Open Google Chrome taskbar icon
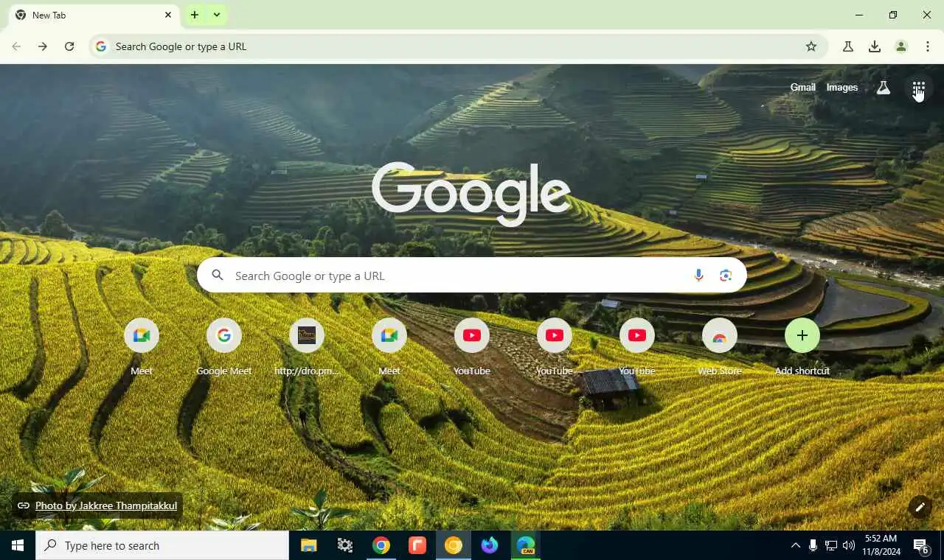944x560 pixels. point(381,545)
